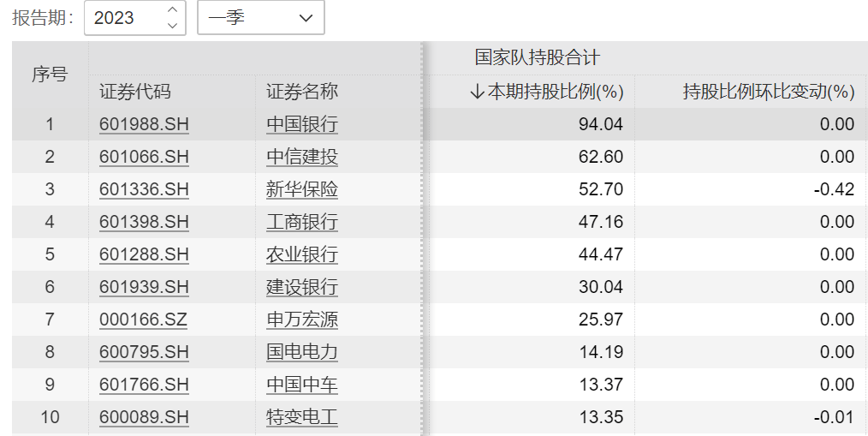Click the 证券名称 column header
868x436 pixels.
(x=301, y=92)
